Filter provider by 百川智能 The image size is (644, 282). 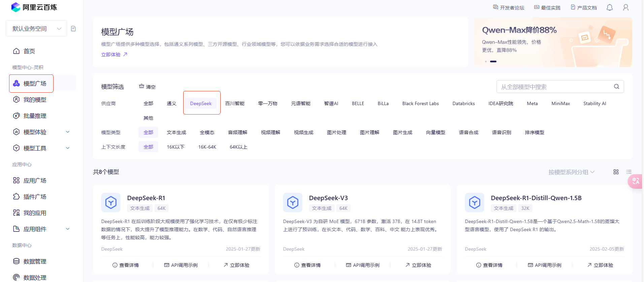click(235, 103)
